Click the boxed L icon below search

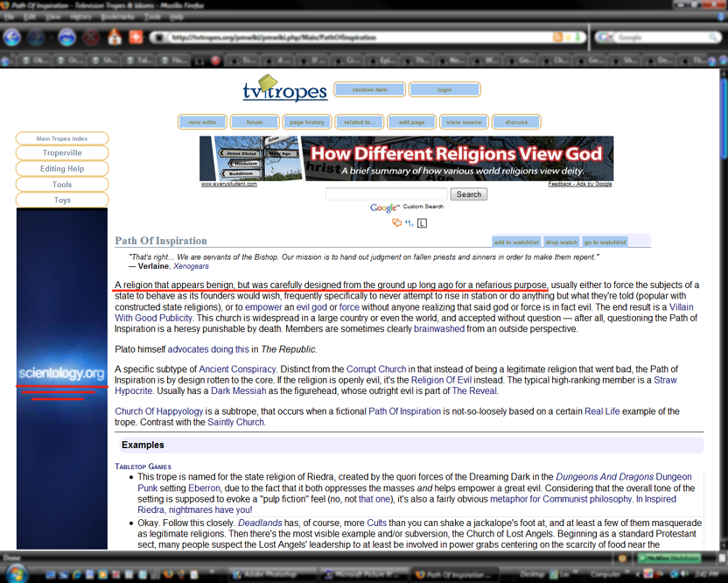(423, 223)
